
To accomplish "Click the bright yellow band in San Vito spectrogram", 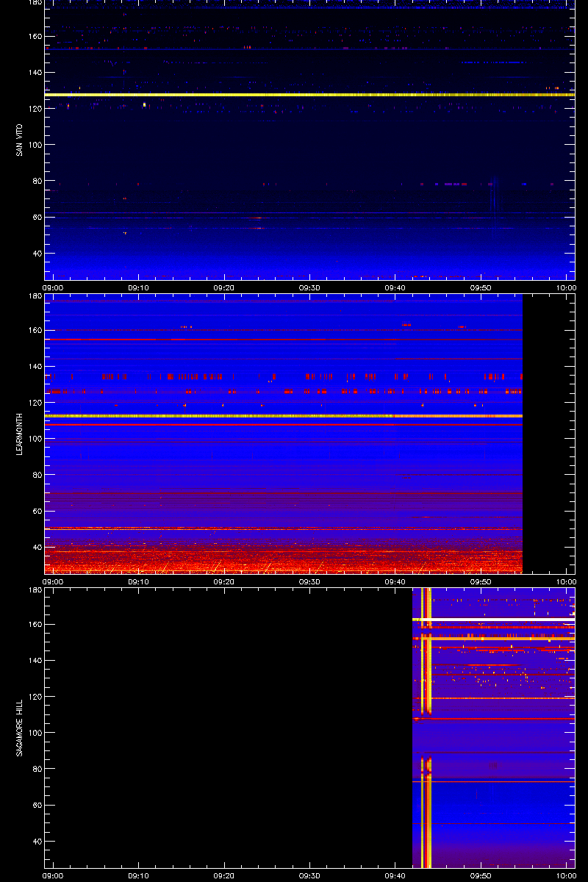I will click(x=309, y=95).
